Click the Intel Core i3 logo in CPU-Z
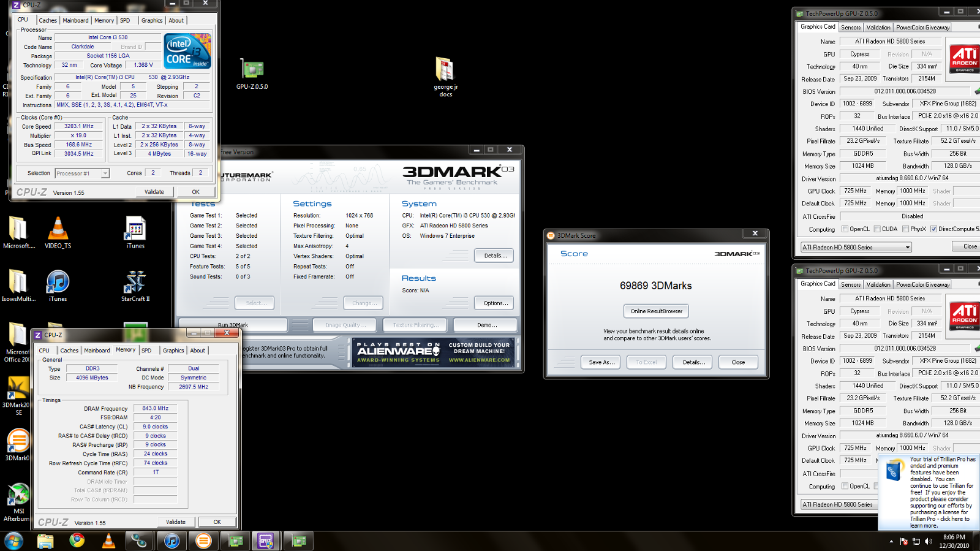The height and width of the screenshot is (551, 980). coord(187,51)
